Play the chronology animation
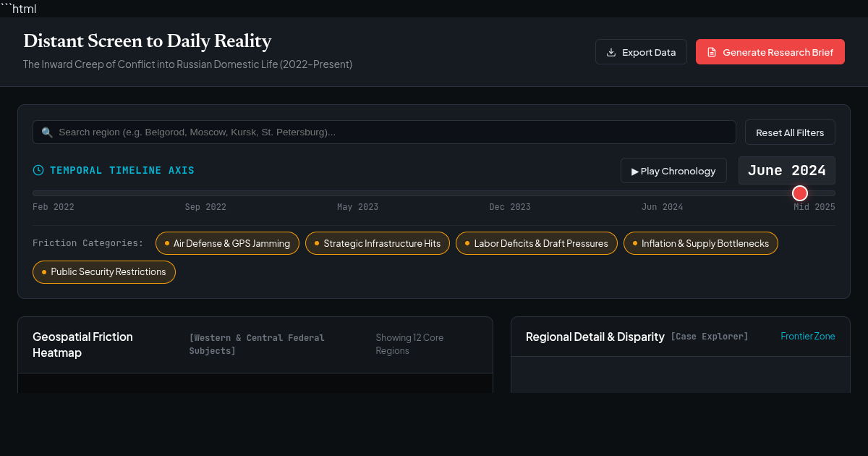Viewport: 868px width, 456px height. (673, 171)
